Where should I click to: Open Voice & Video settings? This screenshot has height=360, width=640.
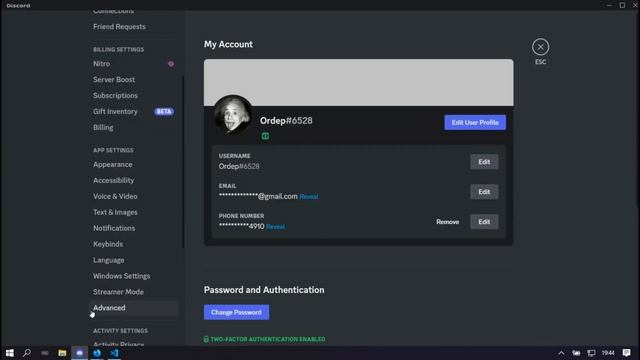coord(133,196)
